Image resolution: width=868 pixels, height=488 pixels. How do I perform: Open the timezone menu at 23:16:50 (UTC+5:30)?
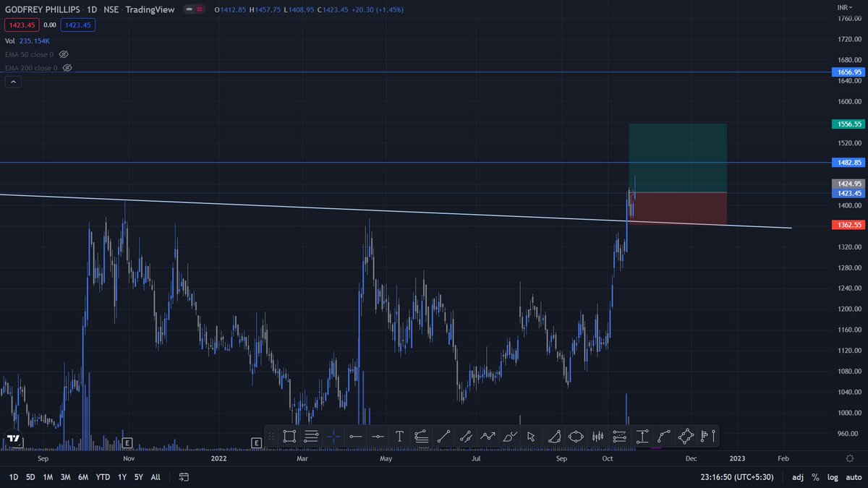point(739,477)
